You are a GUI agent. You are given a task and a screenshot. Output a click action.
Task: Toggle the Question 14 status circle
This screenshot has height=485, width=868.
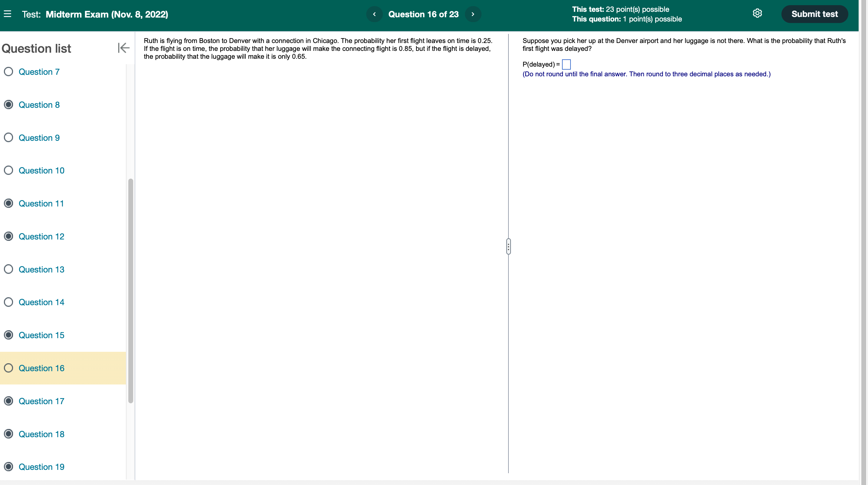tap(8, 302)
